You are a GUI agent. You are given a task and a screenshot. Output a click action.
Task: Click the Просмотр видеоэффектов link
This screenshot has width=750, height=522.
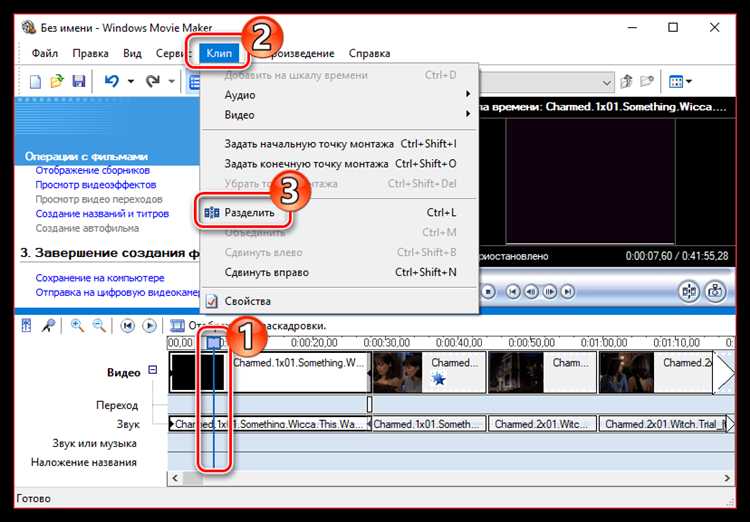(x=96, y=185)
